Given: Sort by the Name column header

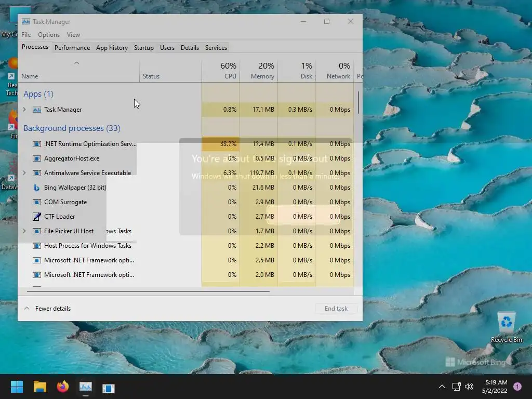Looking at the screenshot, I should click(x=79, y=71).
